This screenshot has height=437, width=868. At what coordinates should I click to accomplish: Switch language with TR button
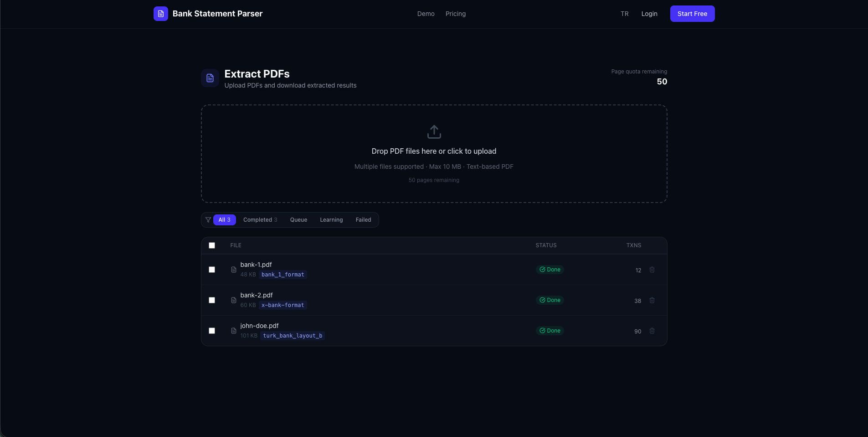625,14
